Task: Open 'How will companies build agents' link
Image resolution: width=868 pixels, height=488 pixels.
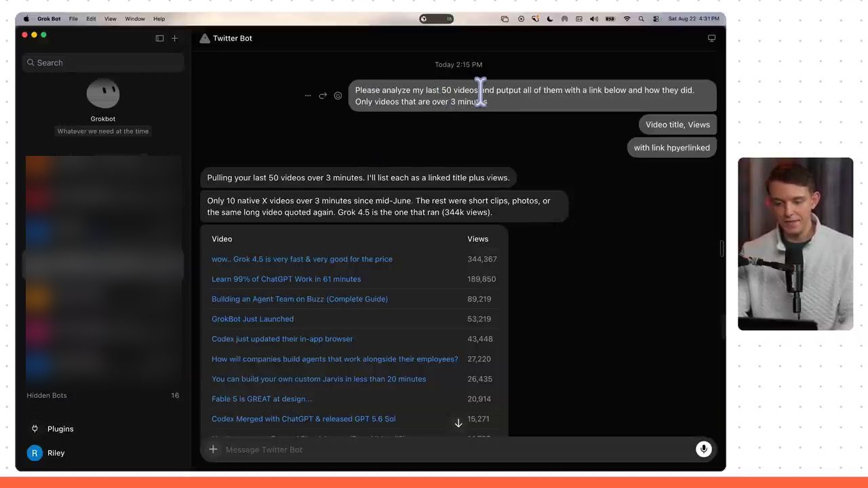Action: pyautogui.click(x=335, y=359)
